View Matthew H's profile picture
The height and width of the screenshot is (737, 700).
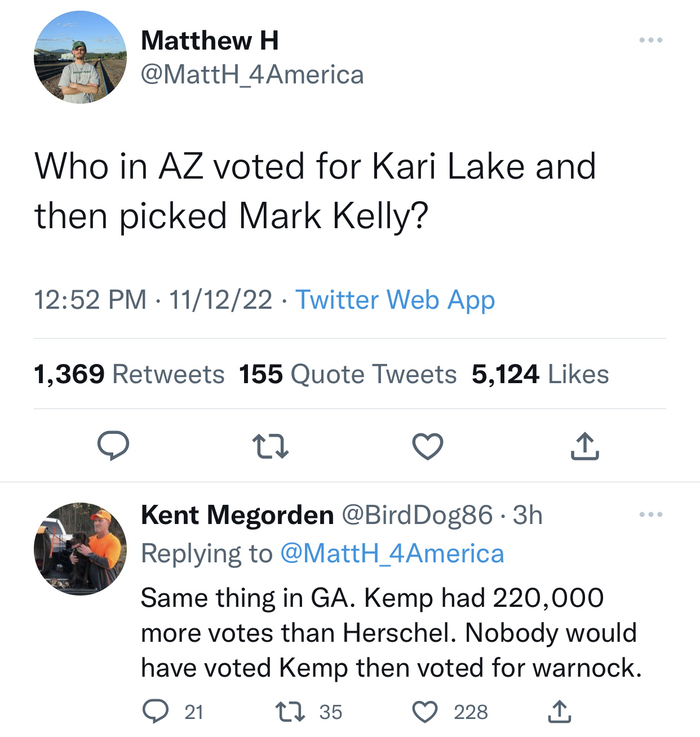pos(80,58)
